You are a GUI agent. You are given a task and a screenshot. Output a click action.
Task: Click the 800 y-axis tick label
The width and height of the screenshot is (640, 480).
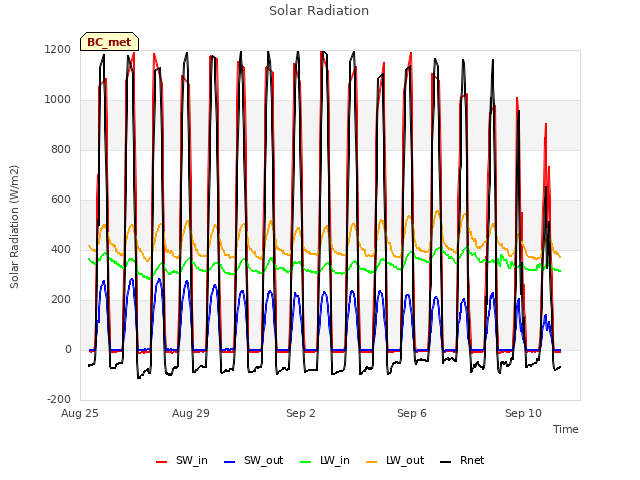tap(61, 149)
